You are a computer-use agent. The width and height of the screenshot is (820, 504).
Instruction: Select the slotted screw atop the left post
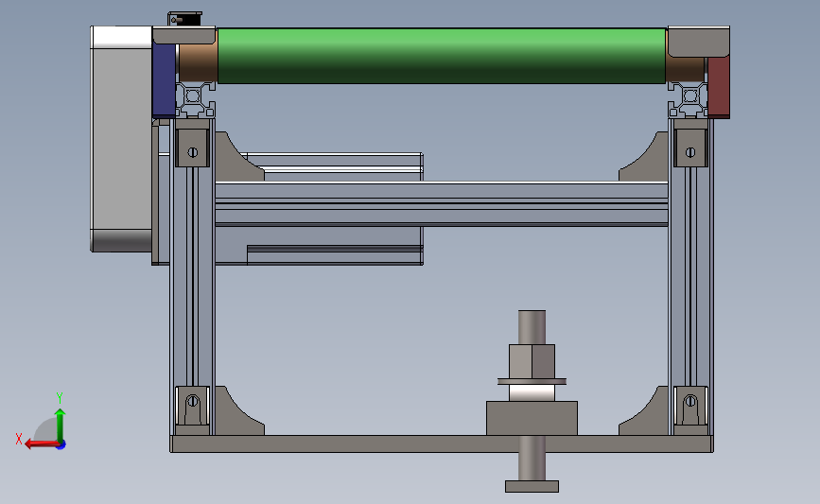click(x=192, y=152)
